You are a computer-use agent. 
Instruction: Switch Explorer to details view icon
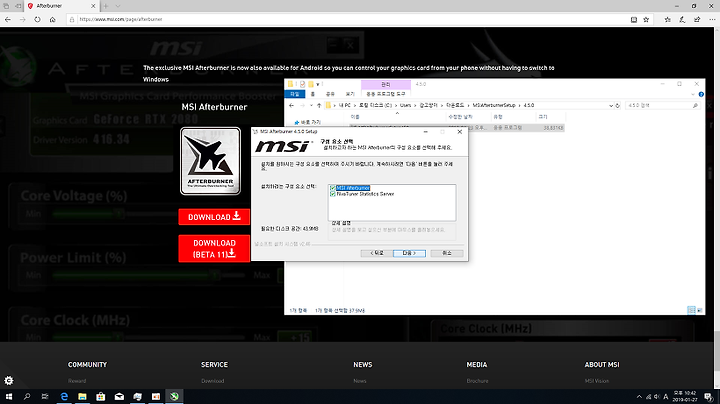691,310
